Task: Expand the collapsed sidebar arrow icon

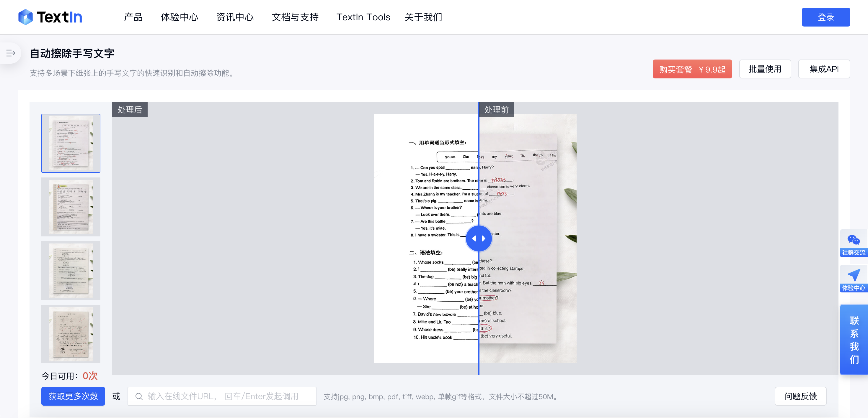Action: coord(10,53)
